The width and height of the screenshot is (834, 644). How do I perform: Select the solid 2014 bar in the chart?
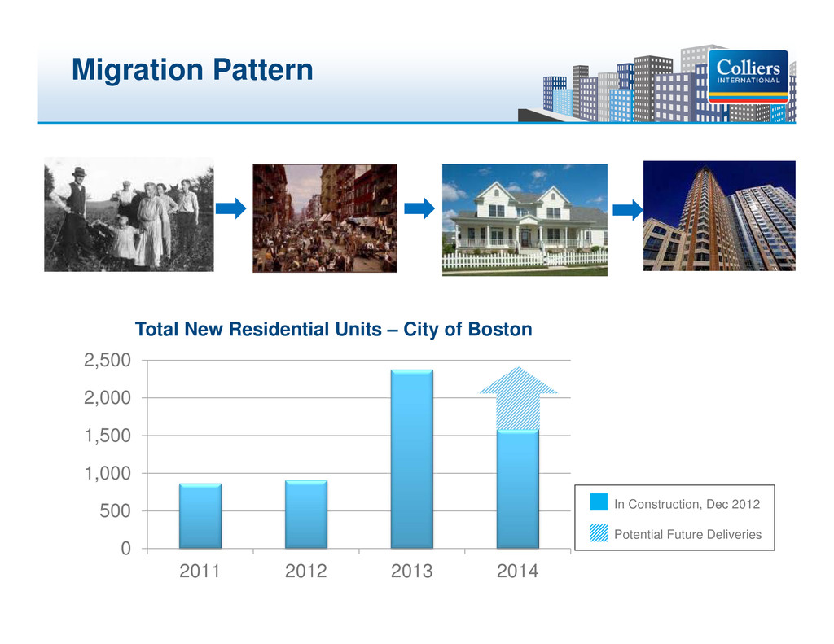[517, 488]
